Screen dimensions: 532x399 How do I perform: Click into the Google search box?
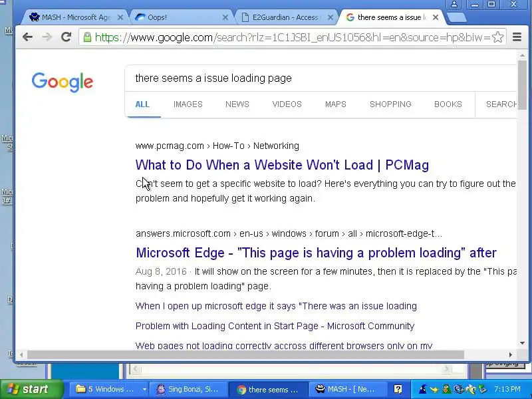point(321,78)
